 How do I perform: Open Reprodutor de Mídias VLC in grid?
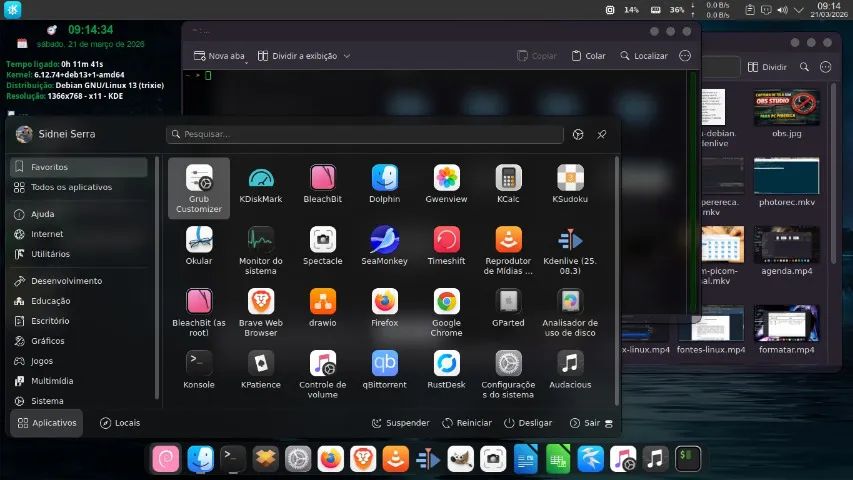coord(508,250)
